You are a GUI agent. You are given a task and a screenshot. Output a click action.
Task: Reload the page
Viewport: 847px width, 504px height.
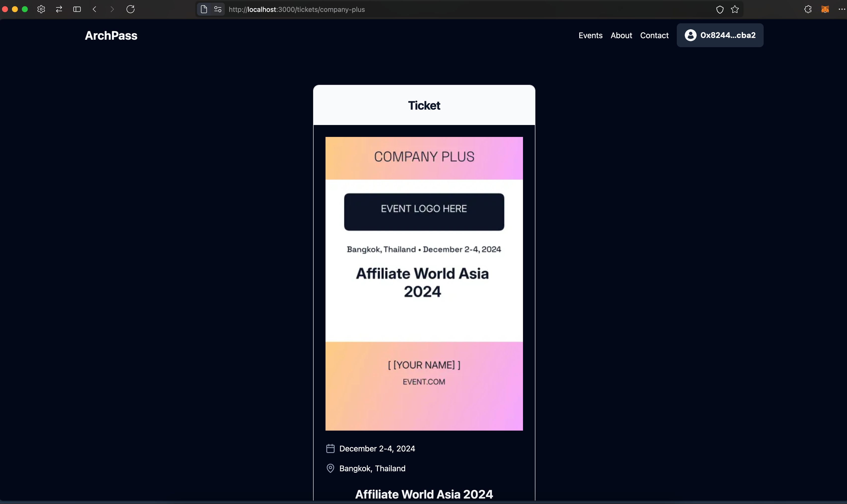(x=130, y=9)
